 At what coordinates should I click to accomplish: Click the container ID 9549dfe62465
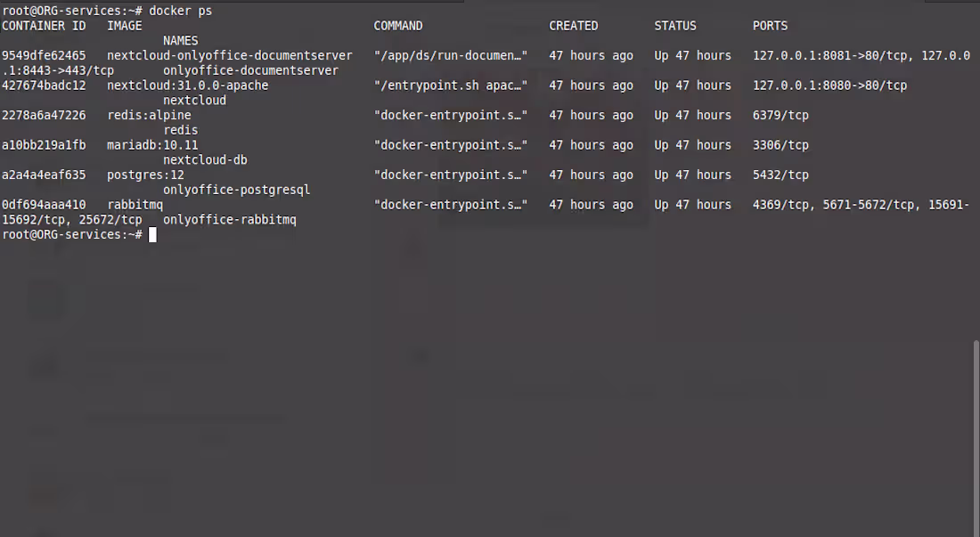pos(51,55)
